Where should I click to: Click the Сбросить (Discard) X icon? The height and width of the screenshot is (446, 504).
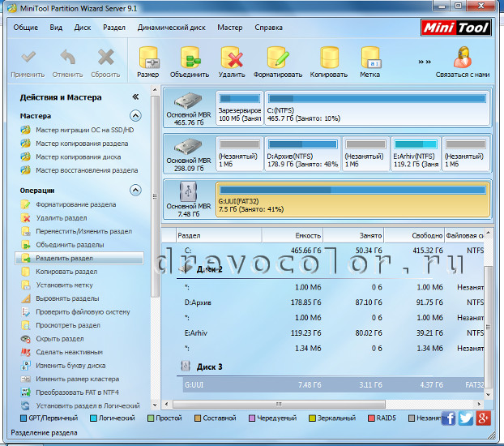[105, 57]
